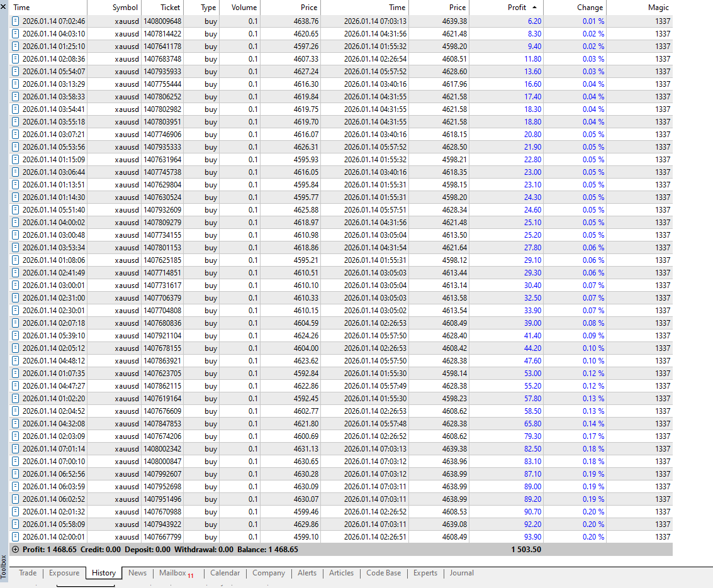
Task: Click ticket number 1407670988
Action: (x=162, y=512)
